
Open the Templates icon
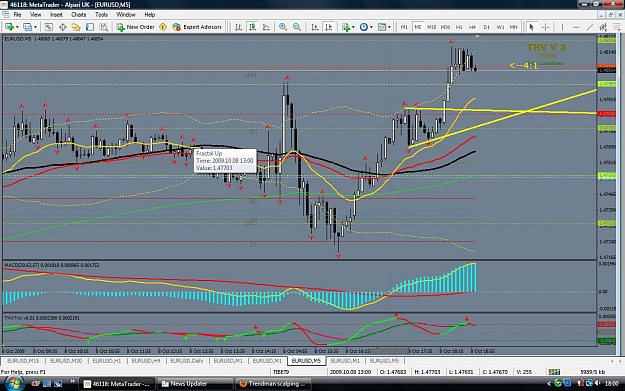[x=382, y=27]
